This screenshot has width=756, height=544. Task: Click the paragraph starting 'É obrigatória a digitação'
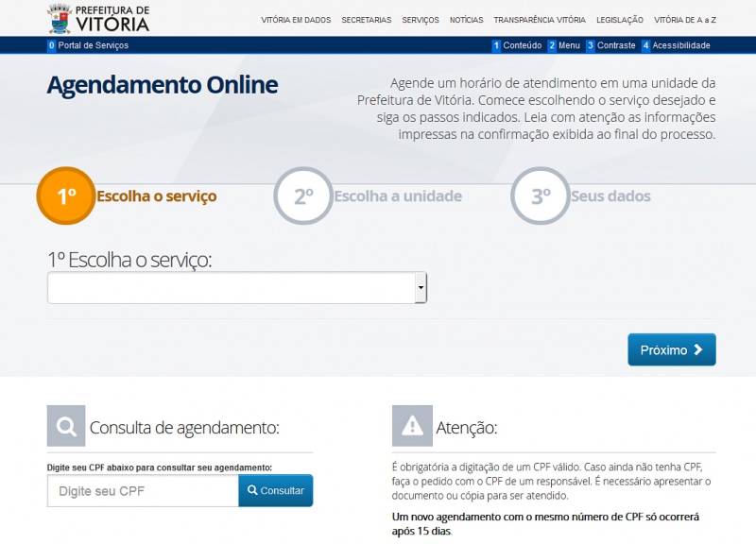tap(551, 481)
